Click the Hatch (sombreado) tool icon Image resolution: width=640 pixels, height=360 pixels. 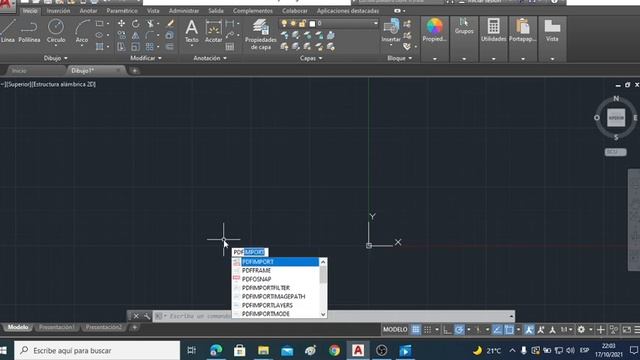coord(99,47)
